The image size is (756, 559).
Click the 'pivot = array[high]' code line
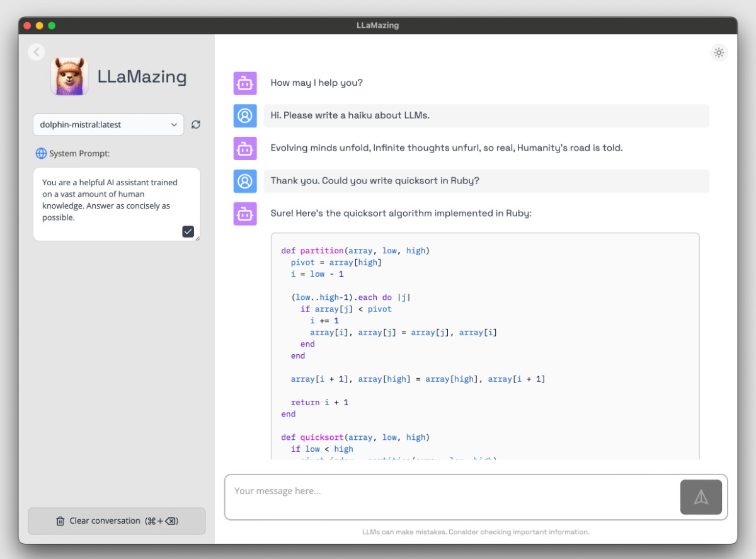pyautogui.click(x=336, y=262)
